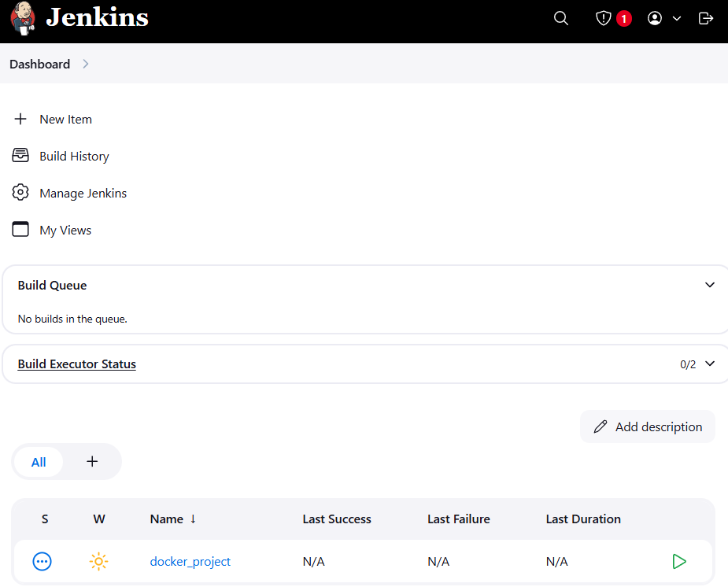This screenshot has width=728, height=587.
Task: Click docker_project's not-built status icon
Action: [x=42, y=562]
